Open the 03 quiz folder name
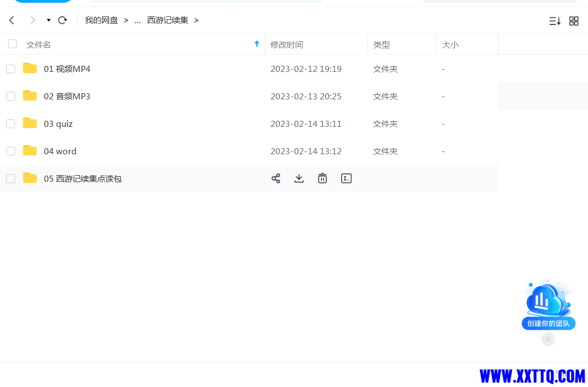 pyautogui.click(x=58, y=124)
